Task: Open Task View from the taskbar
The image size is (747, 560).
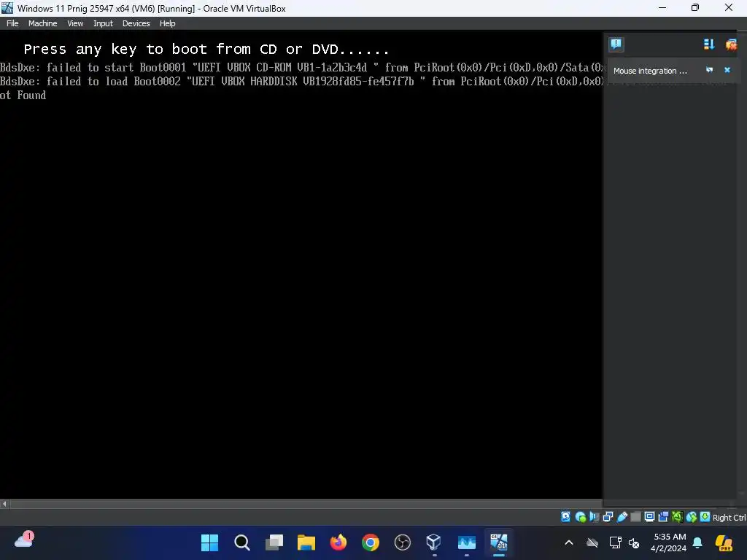Action: click(x=274, y=542)
